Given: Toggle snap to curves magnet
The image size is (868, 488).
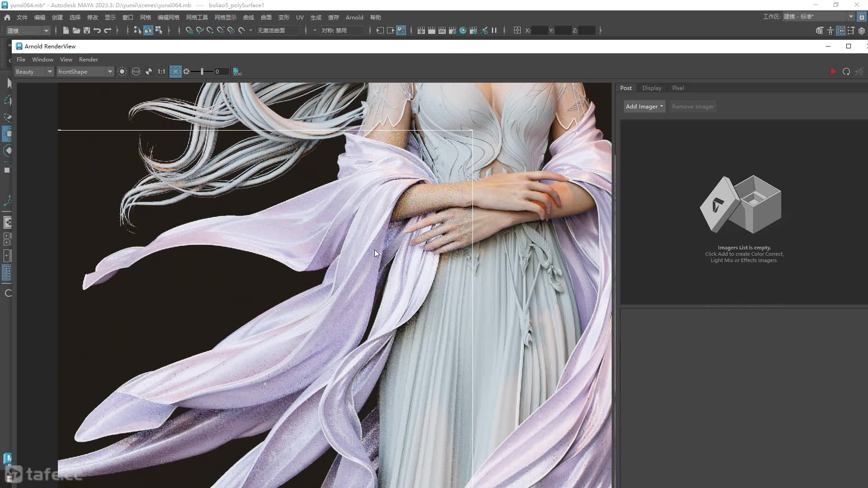Looking at the screenshot, I should [x=199, y=30].
